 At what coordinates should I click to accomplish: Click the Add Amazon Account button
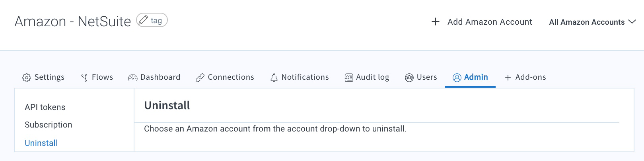click(482, 22)
